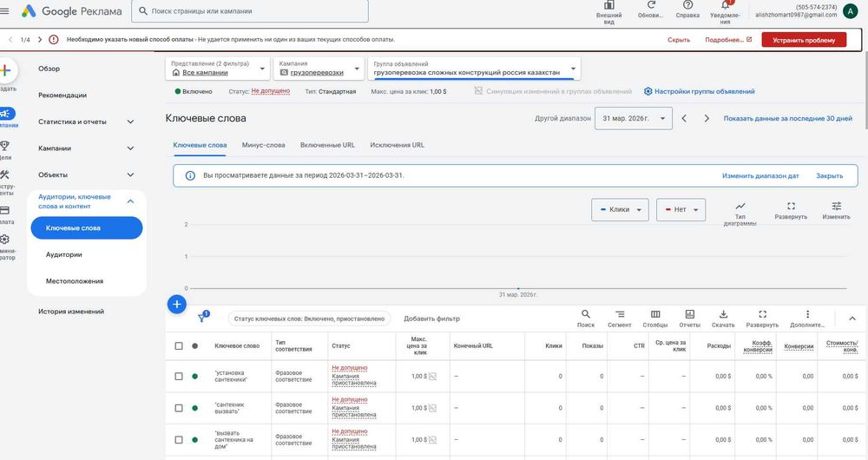Image resolution: width=868 pixels, height=460 pixels.
Task: Click the Тип диаграммы chart icon
Action: 740,206
